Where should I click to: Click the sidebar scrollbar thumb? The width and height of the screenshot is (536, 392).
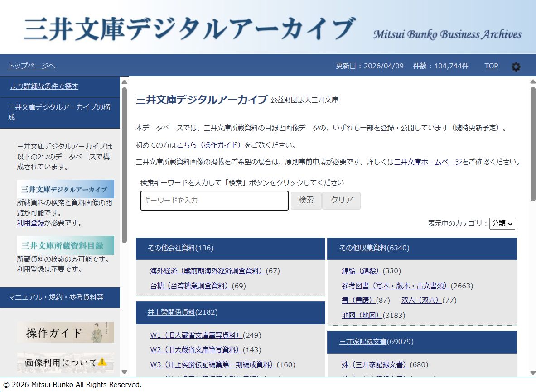tap(125, 165)
